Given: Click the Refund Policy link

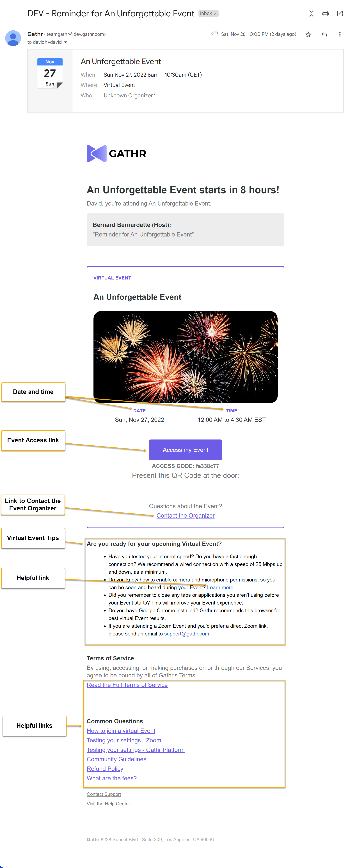Looking at the screenshot, I should coord(105,769).
